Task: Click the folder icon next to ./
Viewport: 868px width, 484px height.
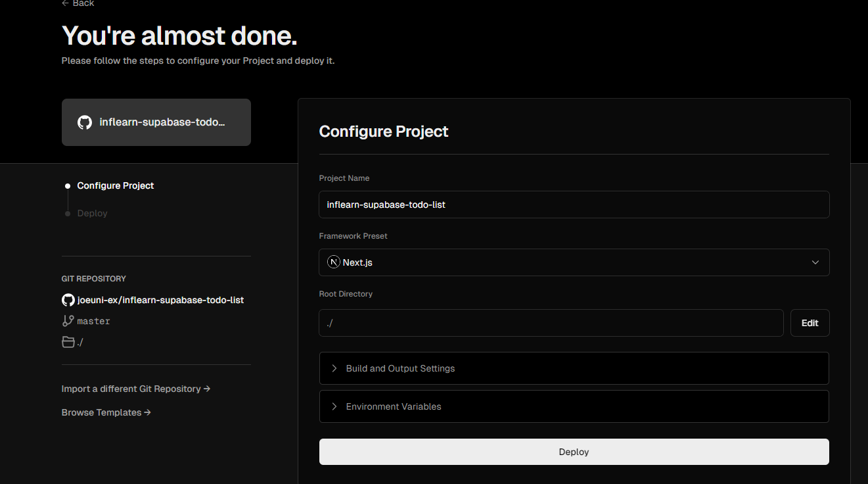Action: pyautogui.click(x=68, y=342)
